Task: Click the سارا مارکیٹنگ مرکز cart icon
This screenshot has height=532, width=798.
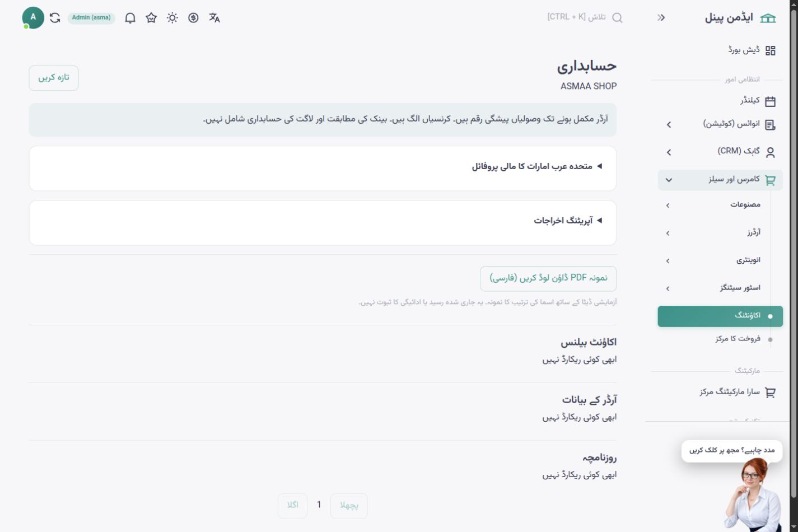Action: (771, 393)
